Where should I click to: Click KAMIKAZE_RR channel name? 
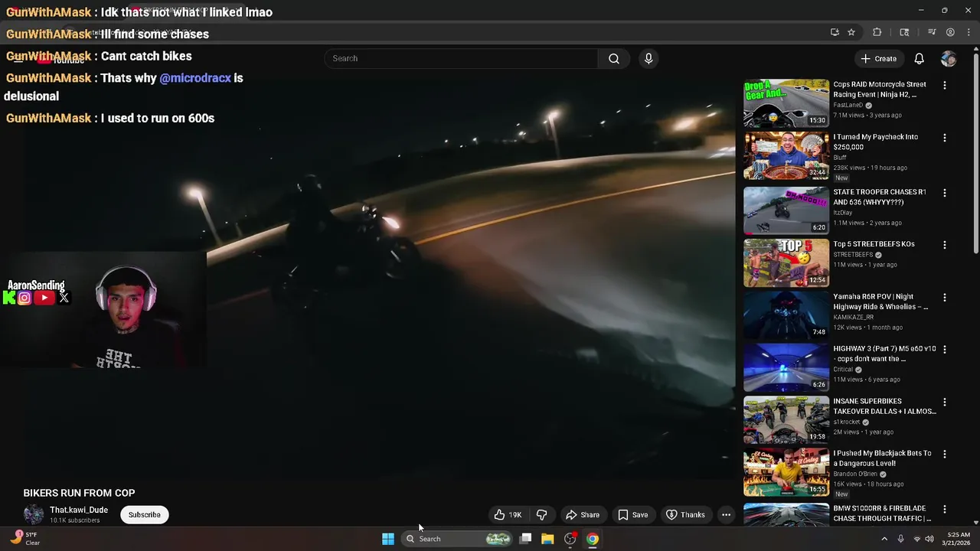(x=853, y=317)
